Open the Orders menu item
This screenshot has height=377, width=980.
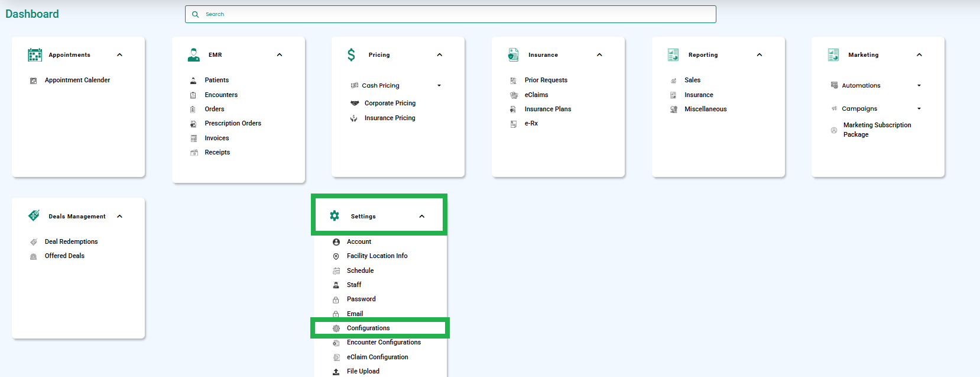215,109
